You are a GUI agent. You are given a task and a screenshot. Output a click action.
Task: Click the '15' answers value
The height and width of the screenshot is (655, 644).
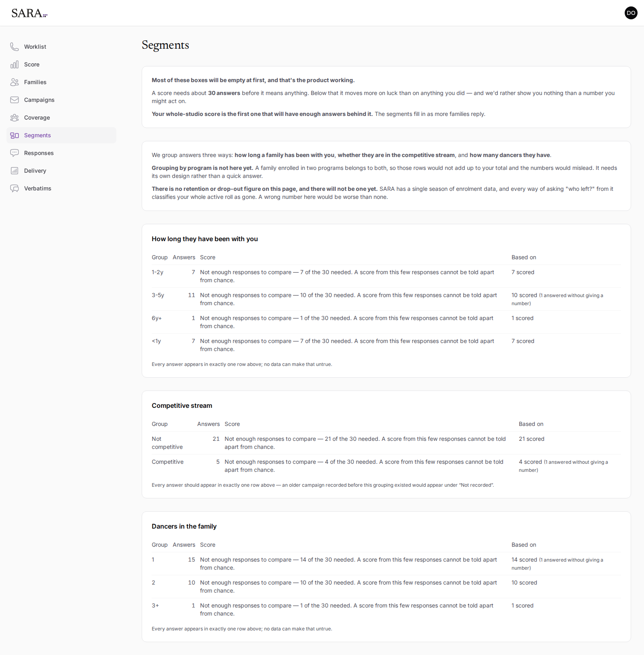(x=192, y=560)
